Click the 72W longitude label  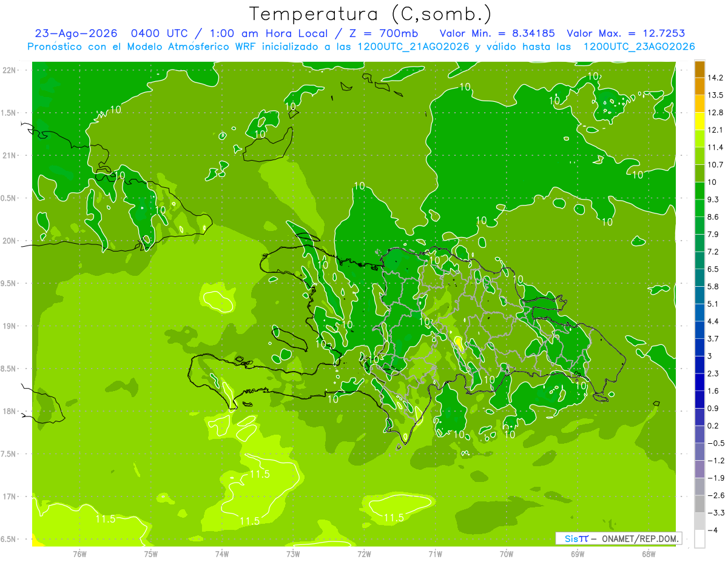pyautogui.click(x=364, y=554)
